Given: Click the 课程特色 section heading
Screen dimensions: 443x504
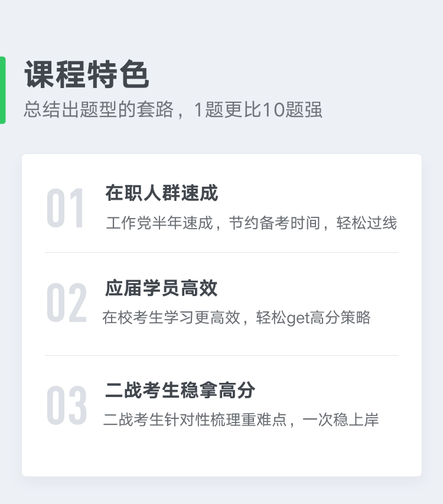Looking at the screenshot, I should click(87, 74).
